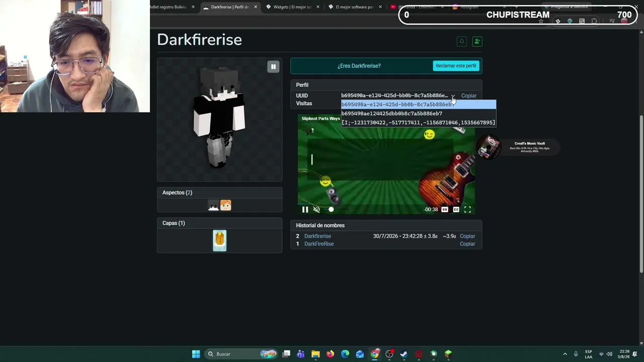Click the Darkfirerise profile title
The image size is (644, 362).
(199, 40)
